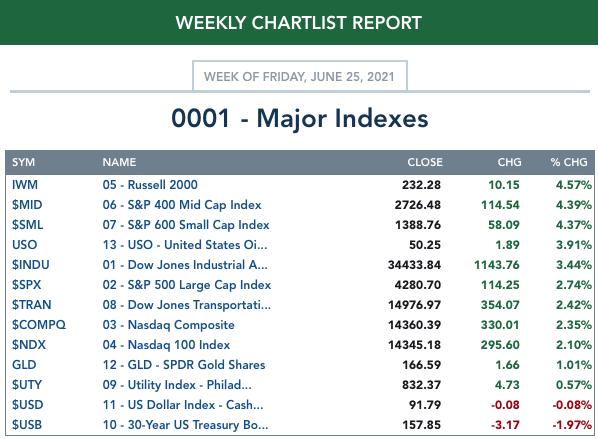The image size is (598, 439).
Task: Open the $INDU symbol link
Action: [x=31, y=265]
